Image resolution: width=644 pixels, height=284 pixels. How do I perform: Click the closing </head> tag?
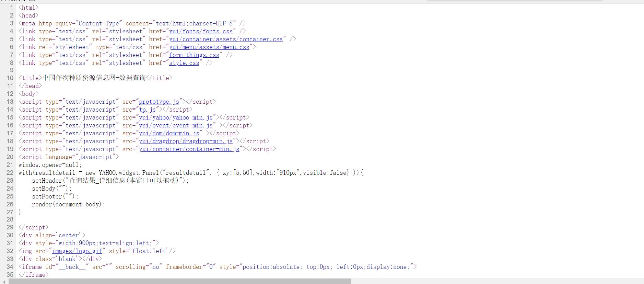(x=30, y=86)
